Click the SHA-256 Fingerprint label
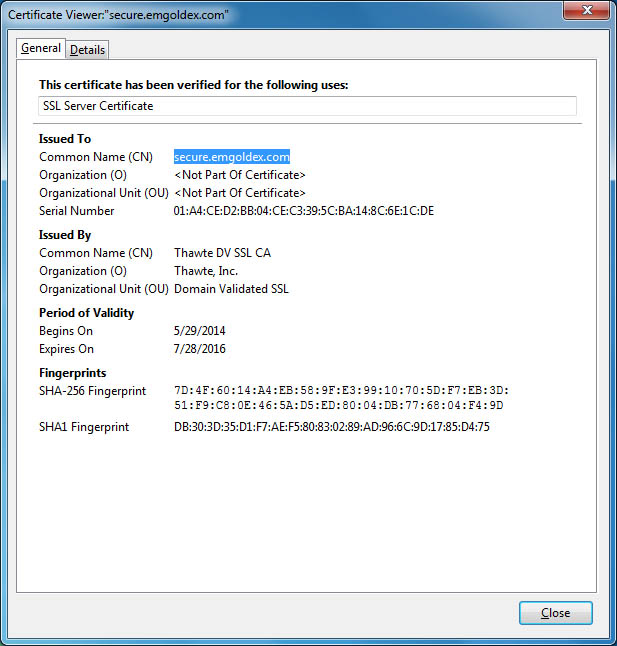617x646 pixels. click(x=93, y=391)
